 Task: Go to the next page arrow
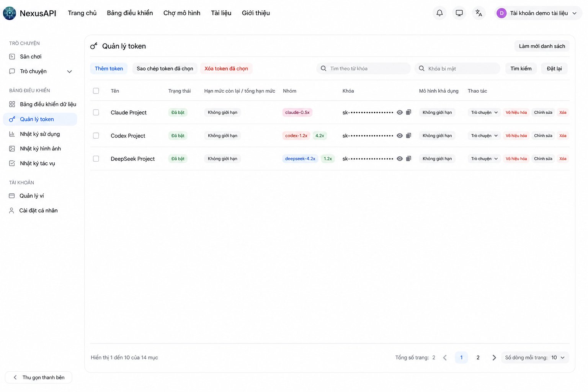pyautogui.click(x=494, y=358)
